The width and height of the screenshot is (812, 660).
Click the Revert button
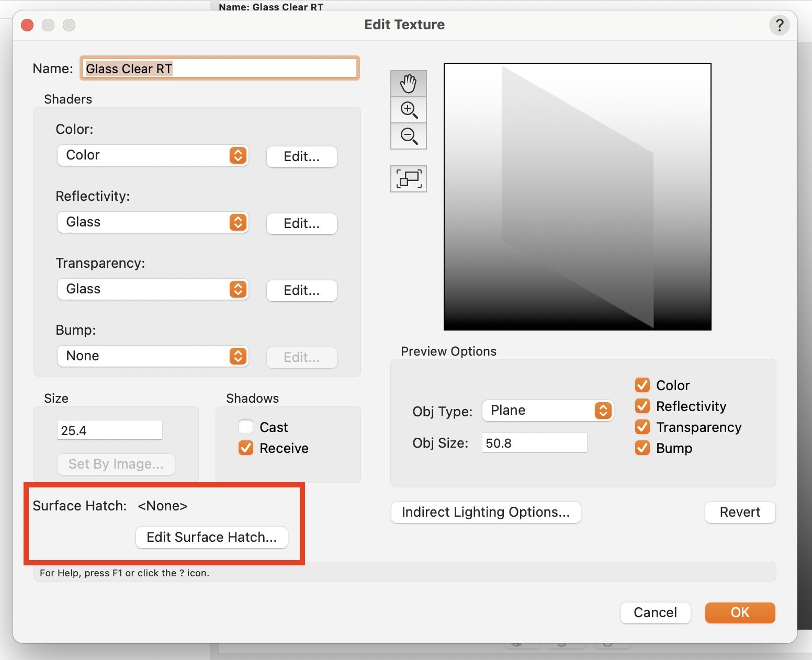point(739,512)
